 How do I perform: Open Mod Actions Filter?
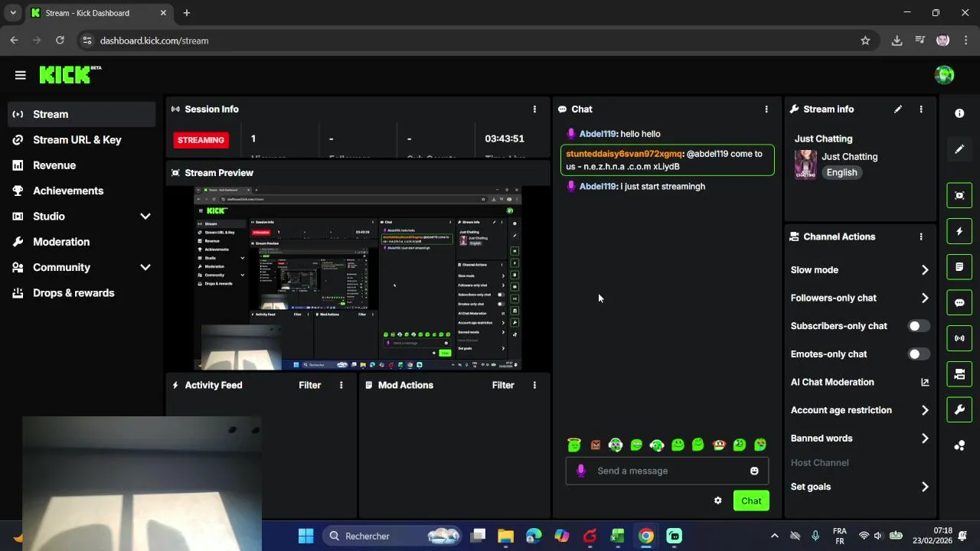click(x=503, y=385)
